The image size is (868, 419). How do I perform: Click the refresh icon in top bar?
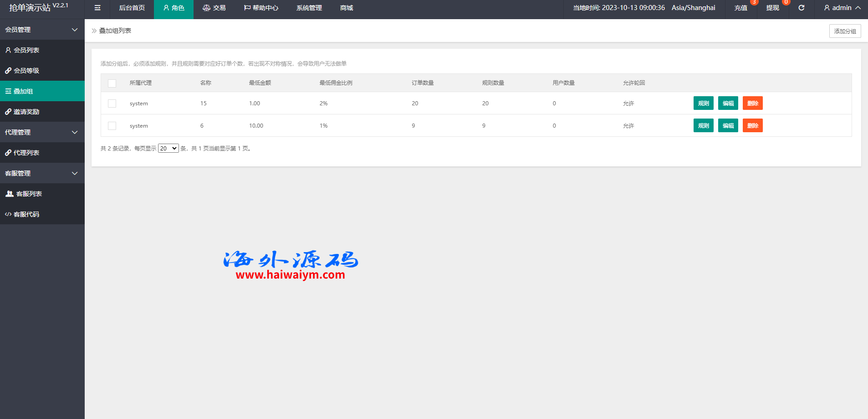coord(801,8)
